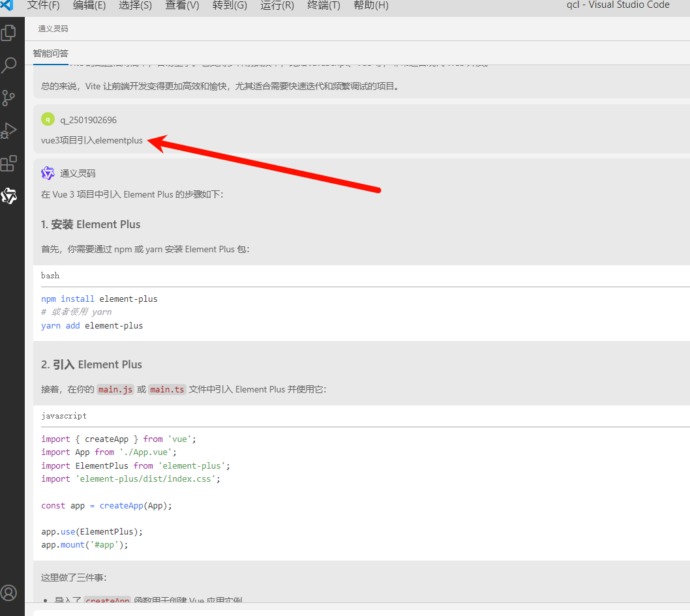This screenshot has width=690, height=616.
Task: Click the inline code main.ts
Action: click(x=167, y=390)
